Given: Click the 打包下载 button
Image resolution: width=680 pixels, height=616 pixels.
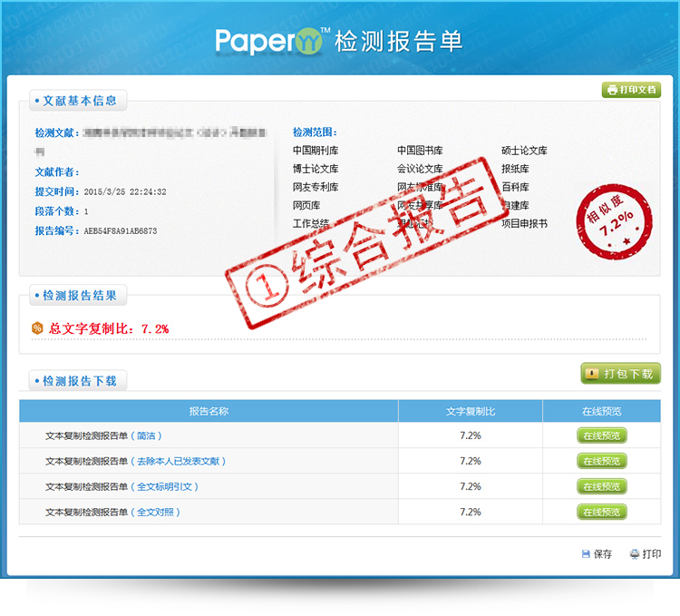Looking at the screenshot, I should (x=620, y=374).
